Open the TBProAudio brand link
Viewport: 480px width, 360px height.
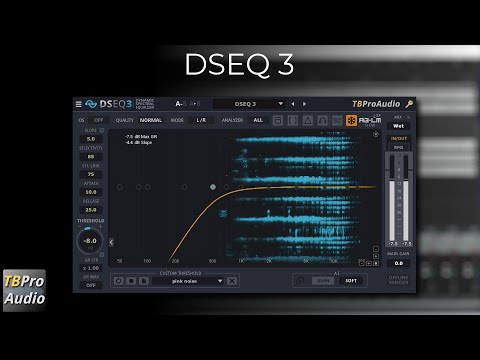[x=376, y=104]
